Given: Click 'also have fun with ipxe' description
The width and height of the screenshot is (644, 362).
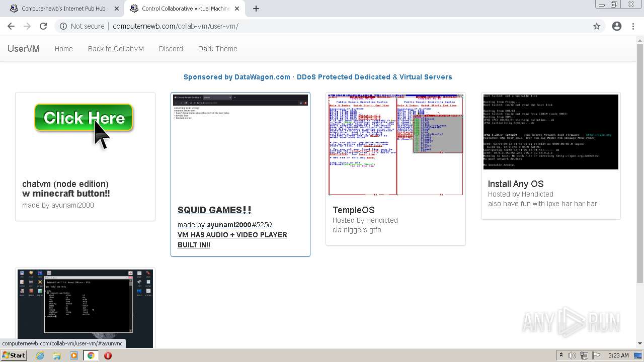Looking at the screenshot, I should (542, 204).
